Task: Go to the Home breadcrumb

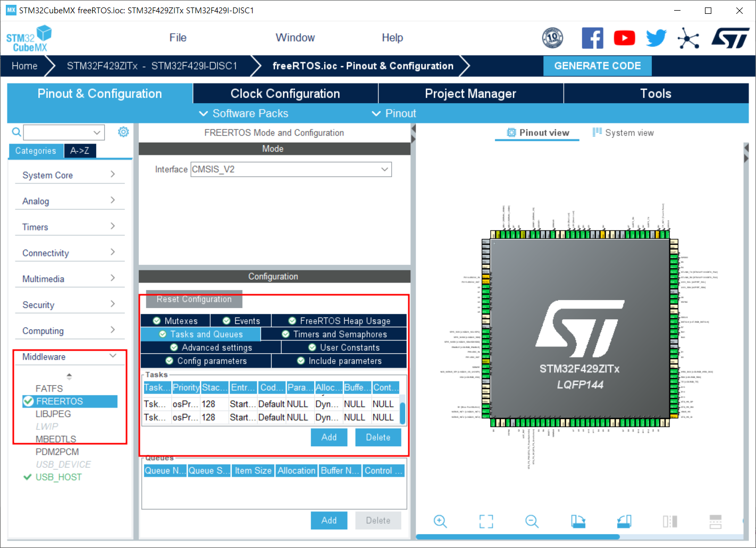Action: (x=24, y=66)
